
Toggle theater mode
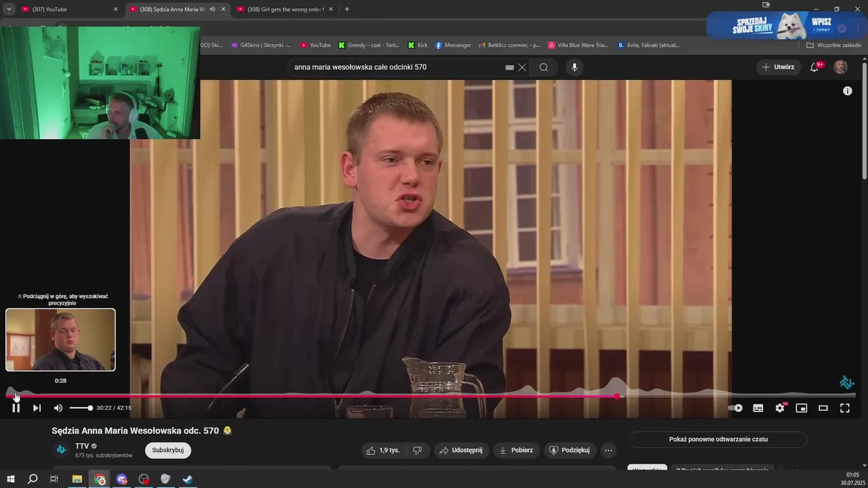pos(823,408)
